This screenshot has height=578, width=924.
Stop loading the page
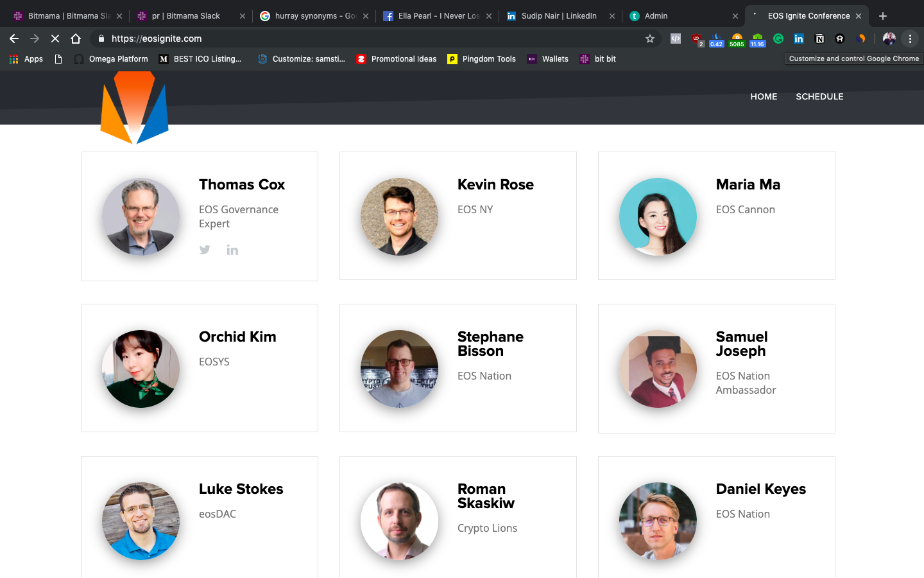55,39
